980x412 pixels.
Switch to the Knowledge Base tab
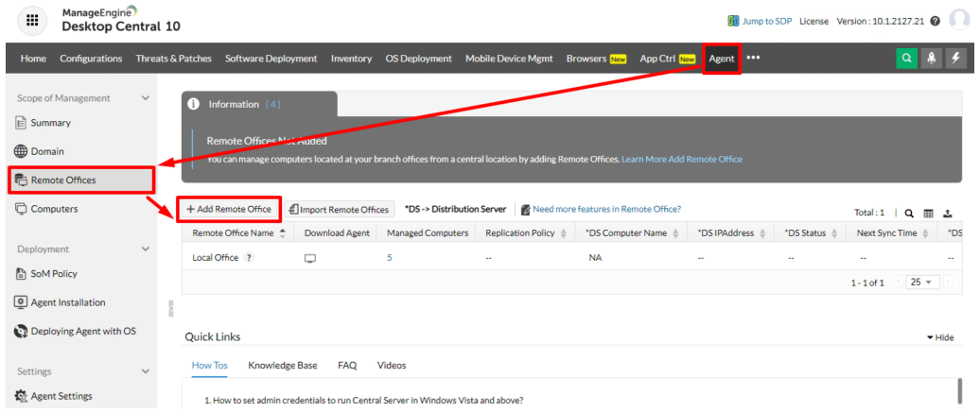click(x=283, y=365)
